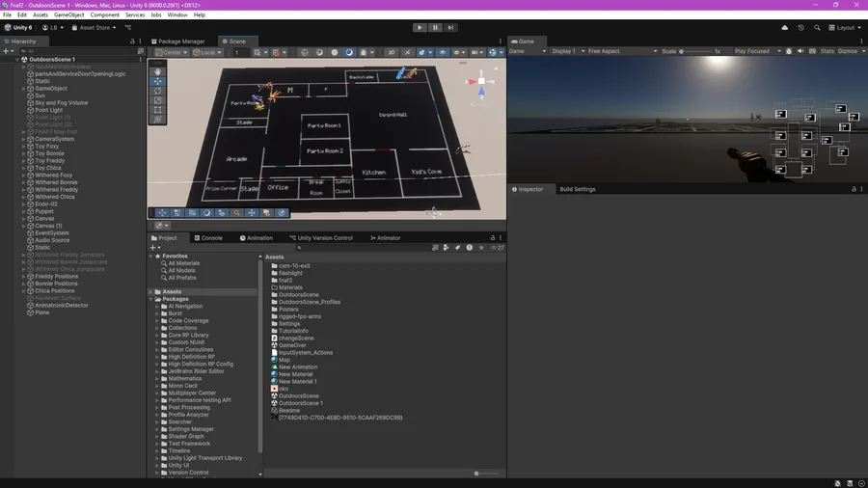Open the GameObject menu
This screenshot has width=868, height=488.
(x=68, y=14)
